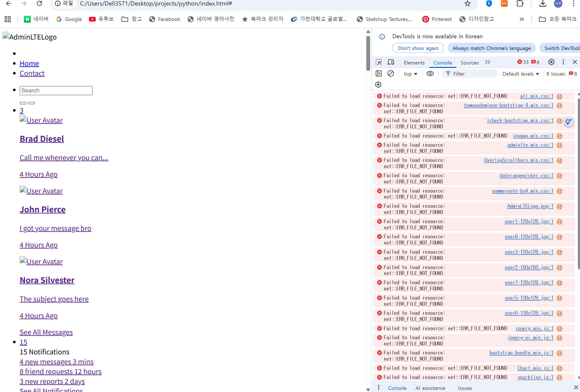Open console settings gear below toolbar
Viewport: 580px width, 392px height.
click(378, 85)
